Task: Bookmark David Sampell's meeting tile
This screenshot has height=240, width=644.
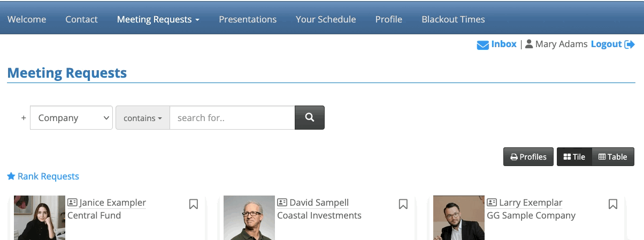Action: [x=403, y=204]
